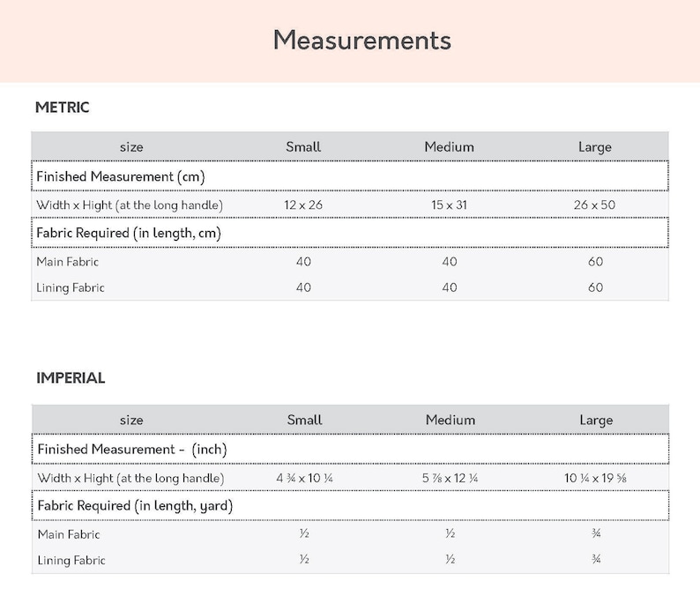Click the imperial Main Fabric large value ¾
Screen dimensions: 700x611
[596, 533]
